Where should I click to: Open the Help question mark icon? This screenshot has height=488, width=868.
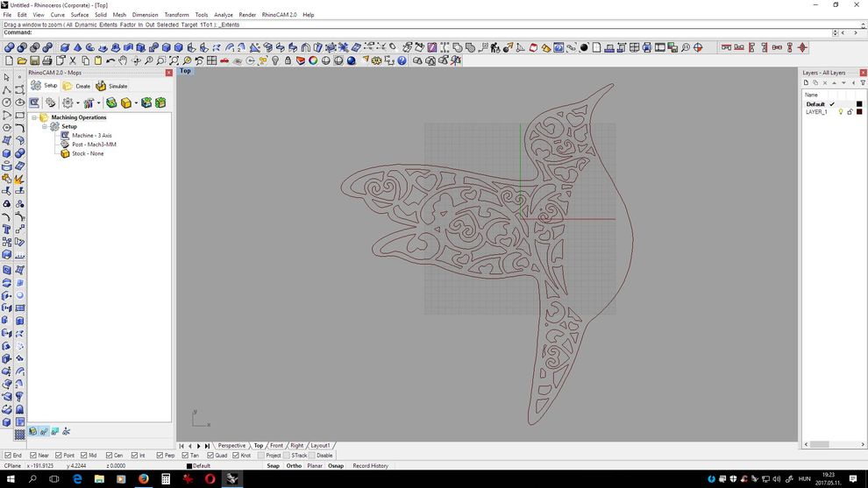point(402,61)
